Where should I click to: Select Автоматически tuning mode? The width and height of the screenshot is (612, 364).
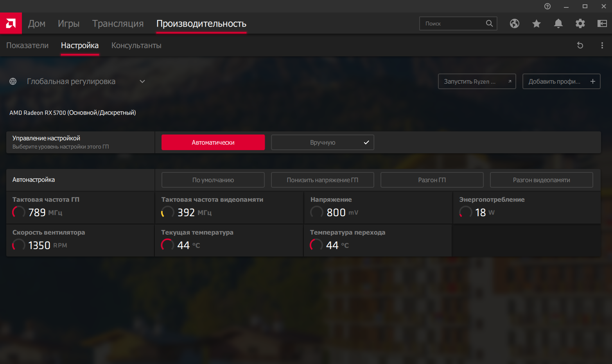(x=213, y=142)
